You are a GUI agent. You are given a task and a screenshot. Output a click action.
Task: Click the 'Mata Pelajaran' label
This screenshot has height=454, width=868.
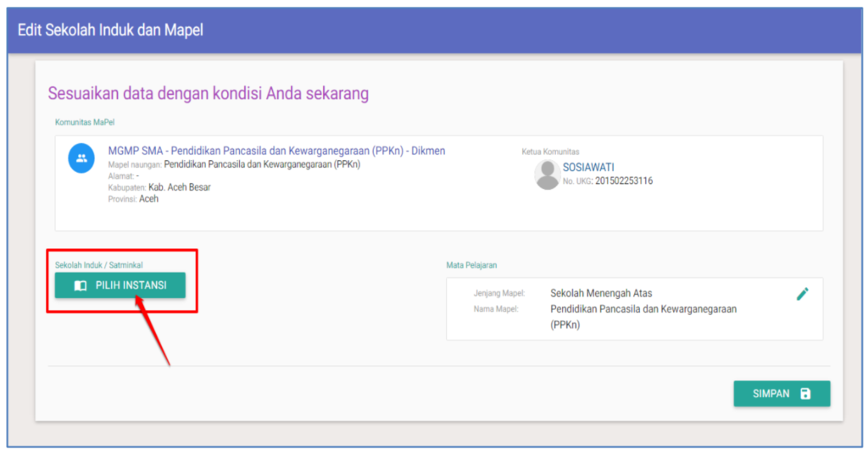click(471, 265)
